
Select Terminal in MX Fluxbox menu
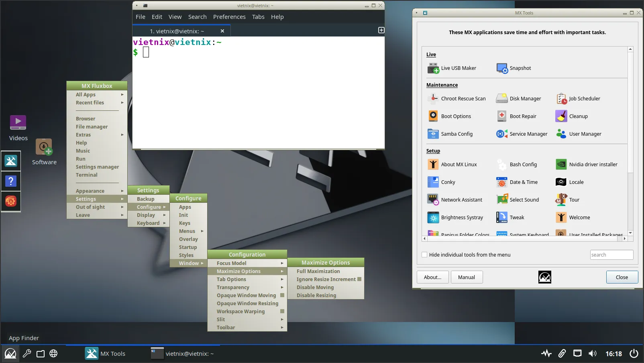tap(97, 175)
